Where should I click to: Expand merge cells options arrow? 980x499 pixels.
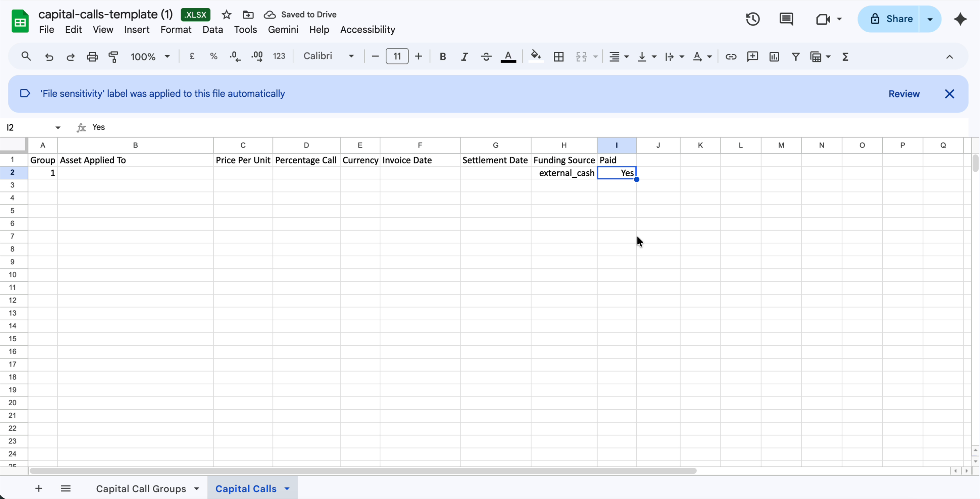click(x=595, y=57)
